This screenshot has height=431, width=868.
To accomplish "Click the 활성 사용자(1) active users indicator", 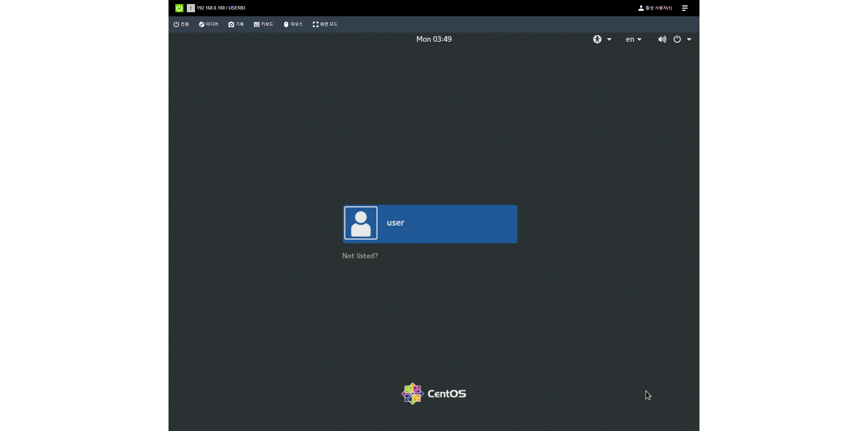I will click(655, 8).
